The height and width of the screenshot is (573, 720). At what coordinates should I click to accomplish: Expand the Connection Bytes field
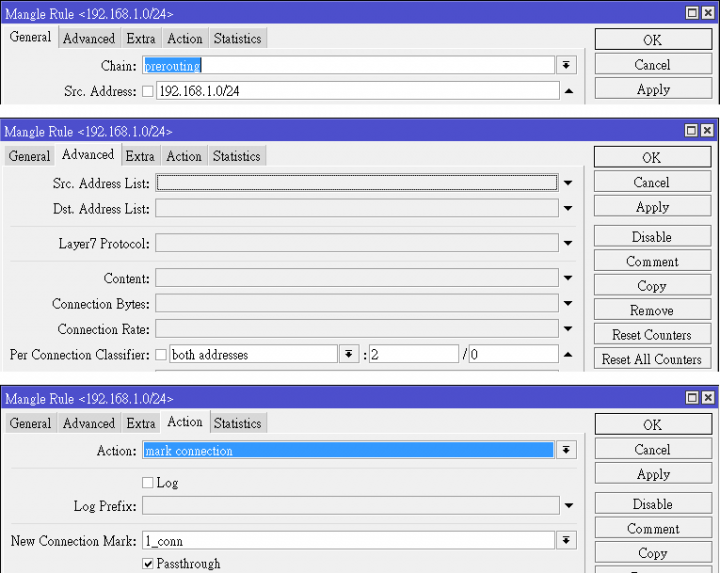click(568, 303)
